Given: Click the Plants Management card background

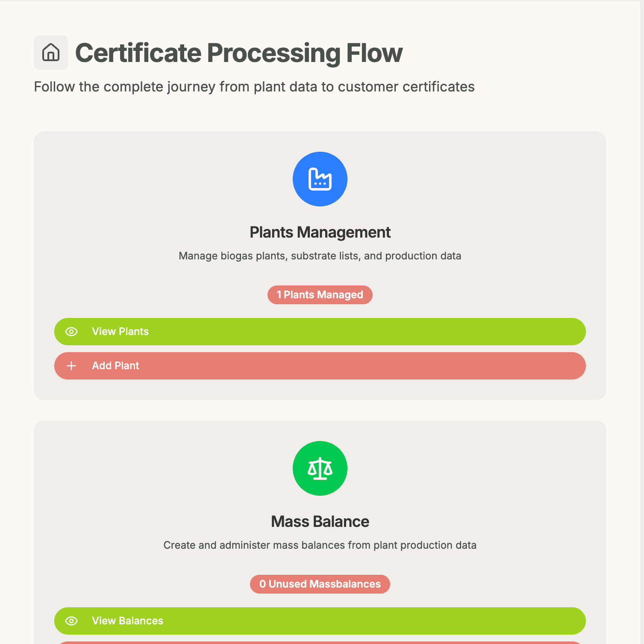Looking at the screenshot, I should [x=128, y=192].
